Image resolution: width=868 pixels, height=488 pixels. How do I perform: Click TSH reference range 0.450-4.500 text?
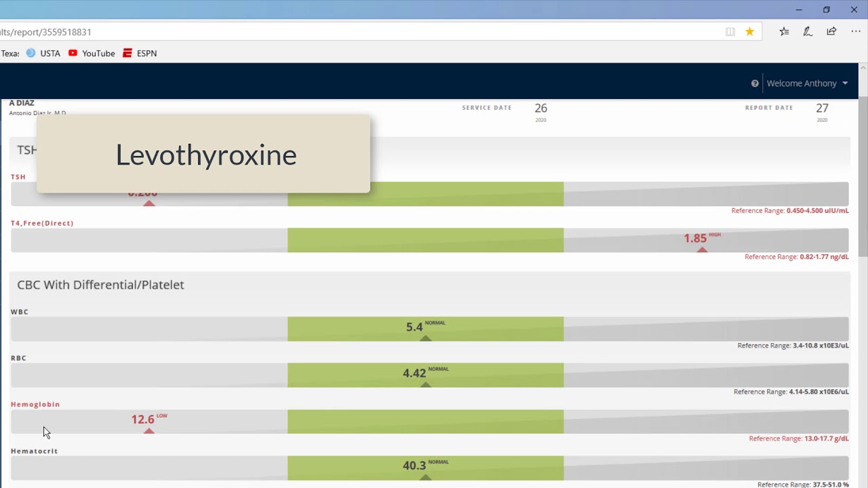pos(789,211)
